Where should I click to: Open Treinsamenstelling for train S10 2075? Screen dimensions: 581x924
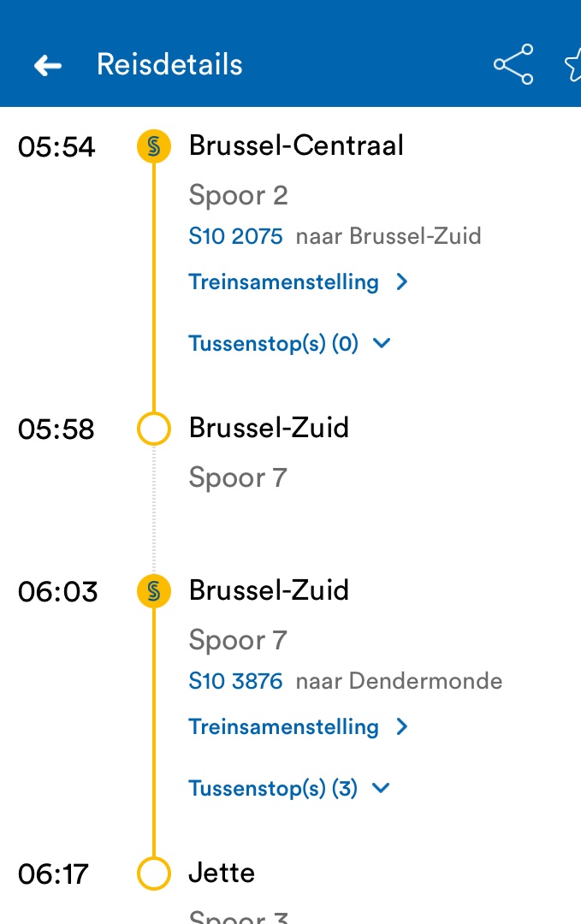tap(283, 281)
